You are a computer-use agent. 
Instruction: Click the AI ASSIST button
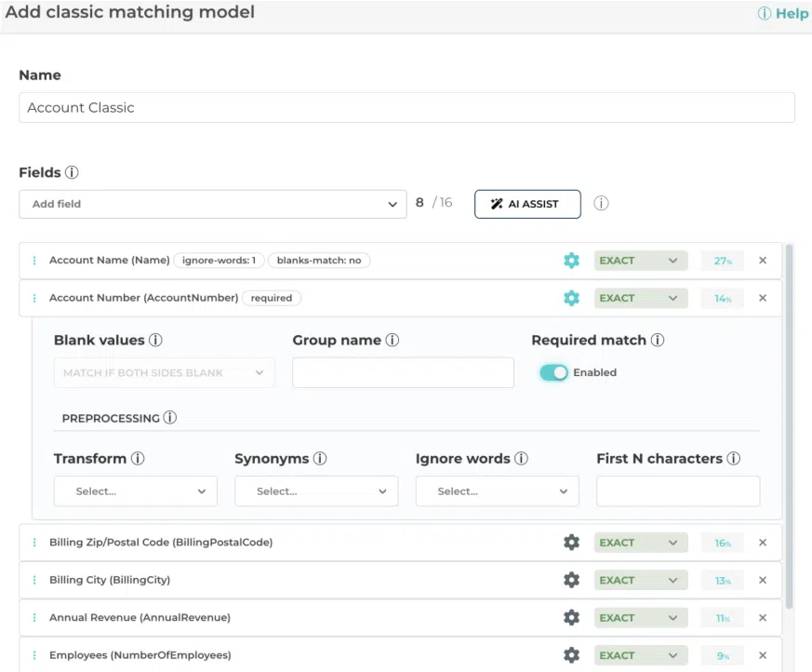(527, 204)
